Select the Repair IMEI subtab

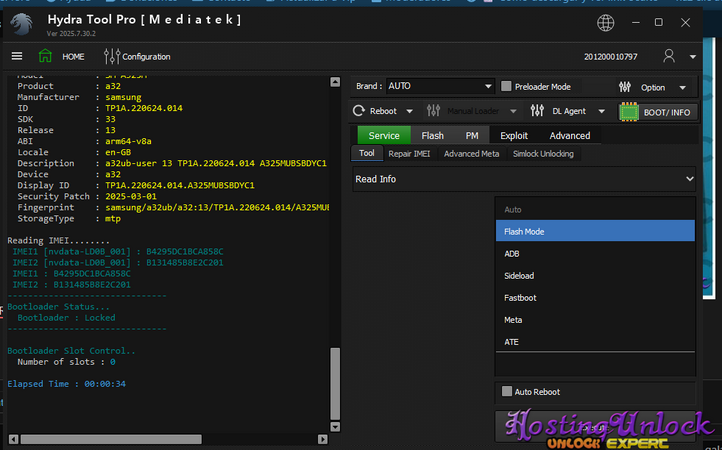pos(408,153)
